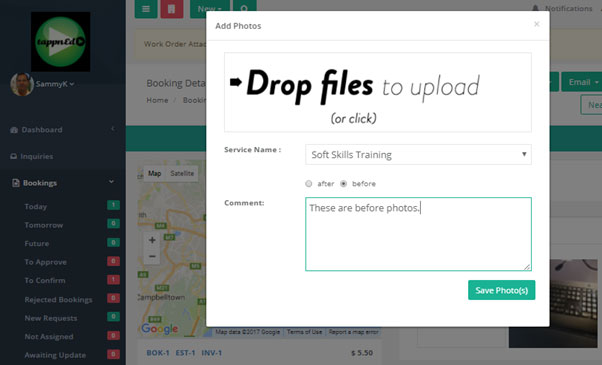The height and width of the screenshot is (365, 602).
Task: Toggle the hamburger menu icon
Action: [x=146, y=9]
